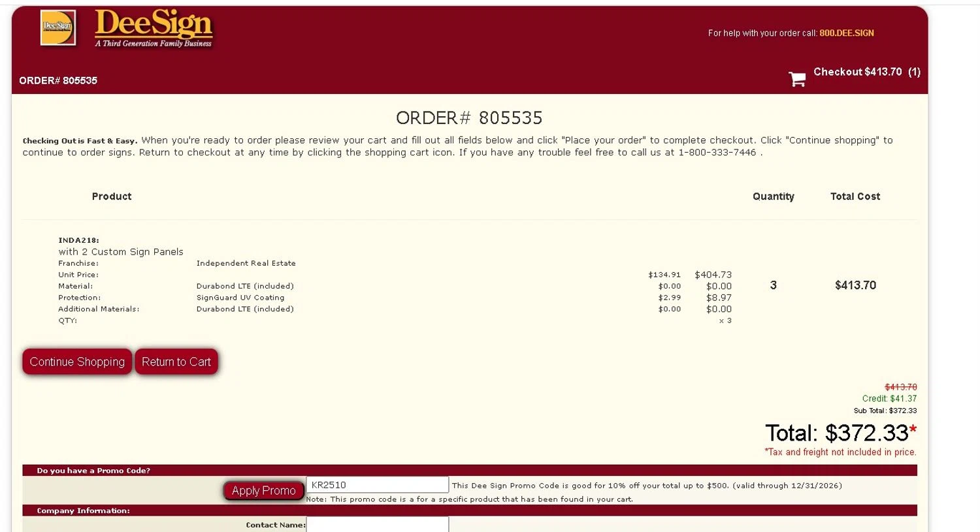Click the large ORDER# 805535 heading

click(469, 118)
